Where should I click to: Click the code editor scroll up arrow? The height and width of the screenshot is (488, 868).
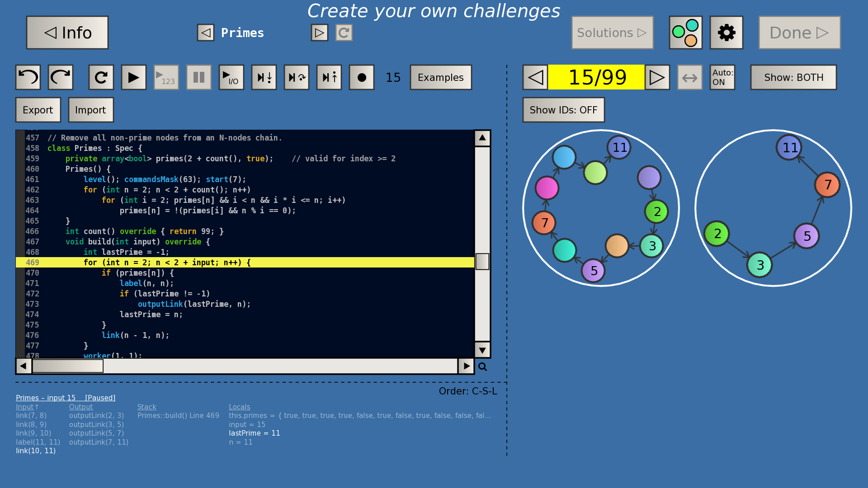pos(482,138)
